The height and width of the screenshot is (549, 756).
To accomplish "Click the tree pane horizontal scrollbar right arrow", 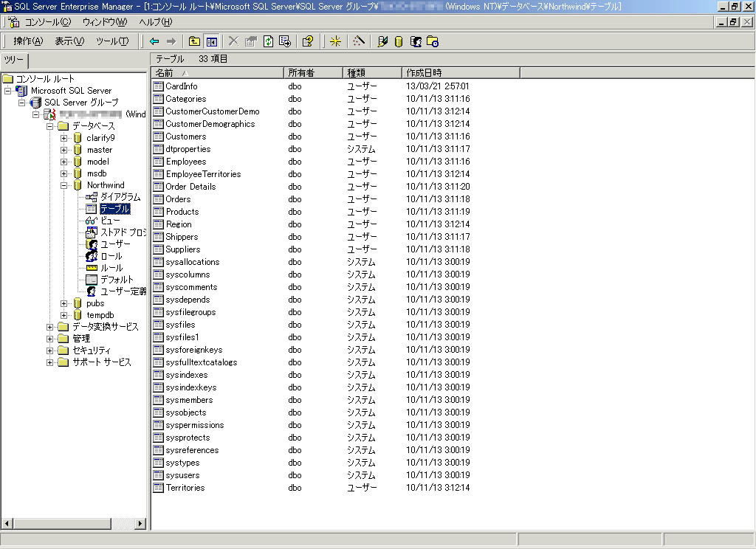I will click(x=141, y=523).
